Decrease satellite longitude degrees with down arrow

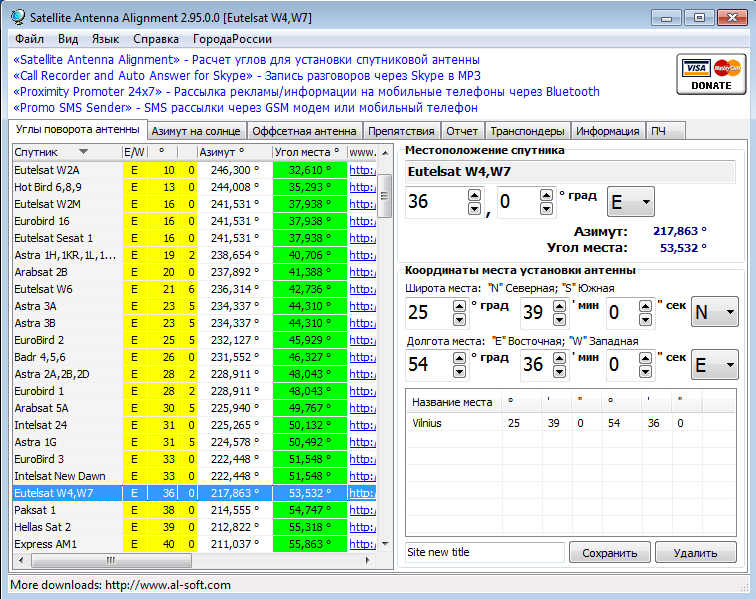click(x=474, y=209)
